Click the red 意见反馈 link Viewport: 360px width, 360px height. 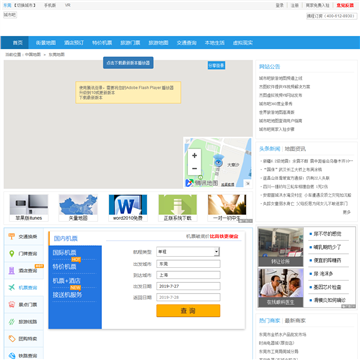(345, 5)
